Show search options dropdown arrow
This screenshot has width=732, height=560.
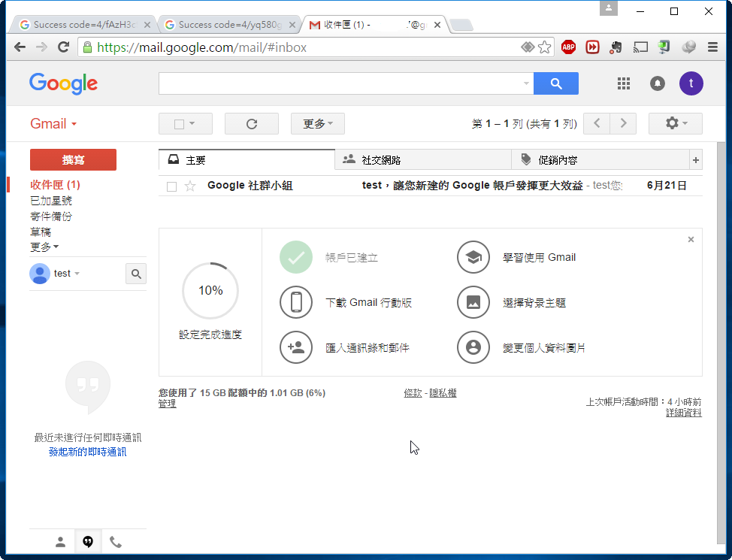click(x=526, y=83)
